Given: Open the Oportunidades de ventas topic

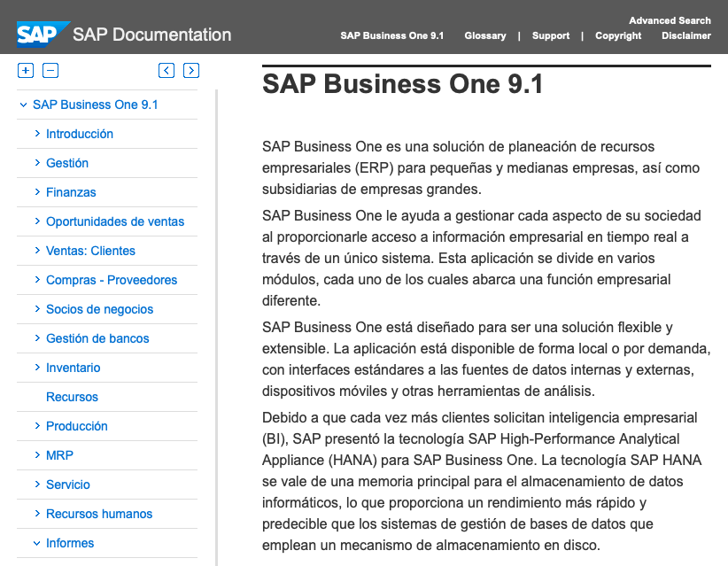Looking at the screenshot, I should [114, 222].
